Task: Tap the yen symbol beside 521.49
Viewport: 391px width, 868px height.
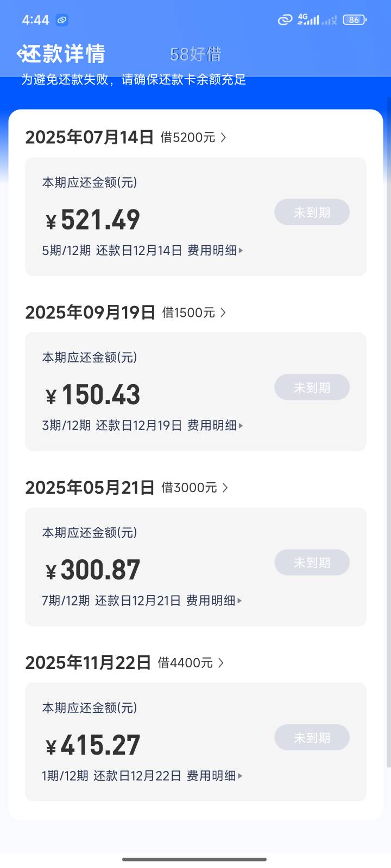Action: click(51, 221)
